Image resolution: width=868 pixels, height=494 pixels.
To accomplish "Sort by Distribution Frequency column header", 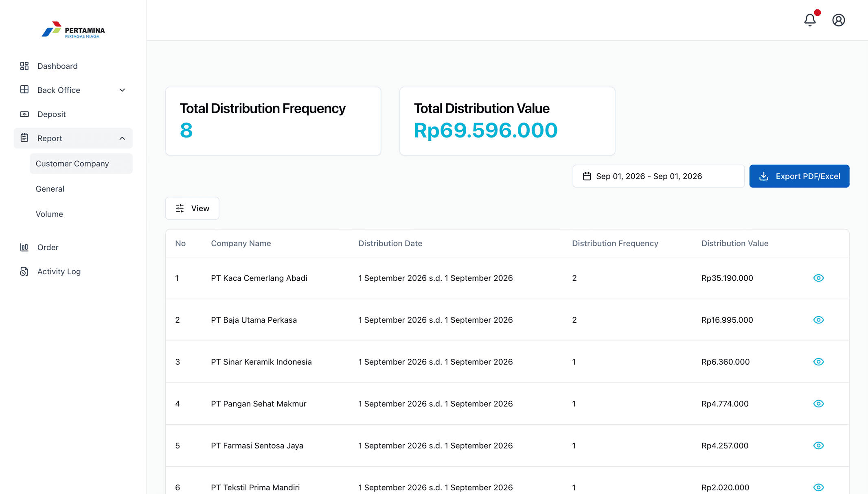I will [x=615, y=243].
